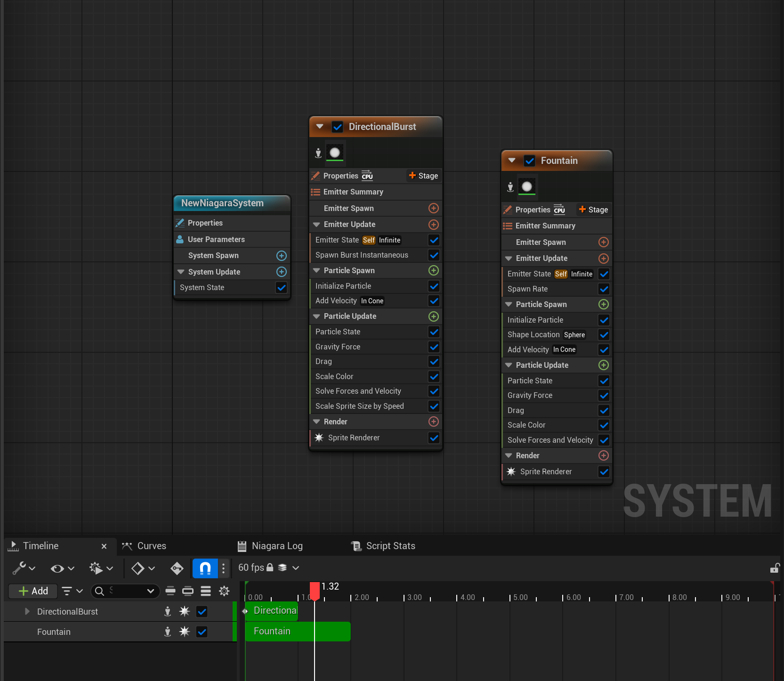Click the lock icon at right of timeline toolbar
The width and height of the screenshot is (784, 681).
[x=775, y=568]
